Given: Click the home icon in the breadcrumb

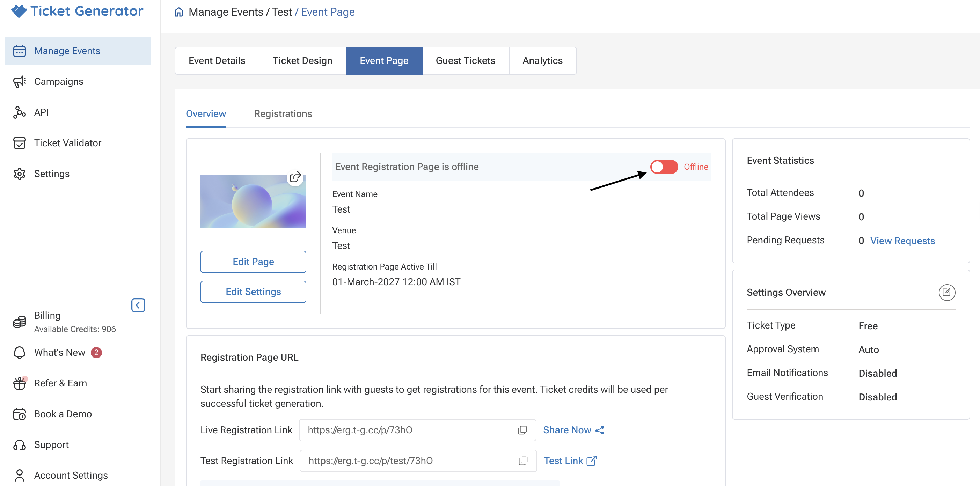Looking at the screenshot, I should click(179, 12).
